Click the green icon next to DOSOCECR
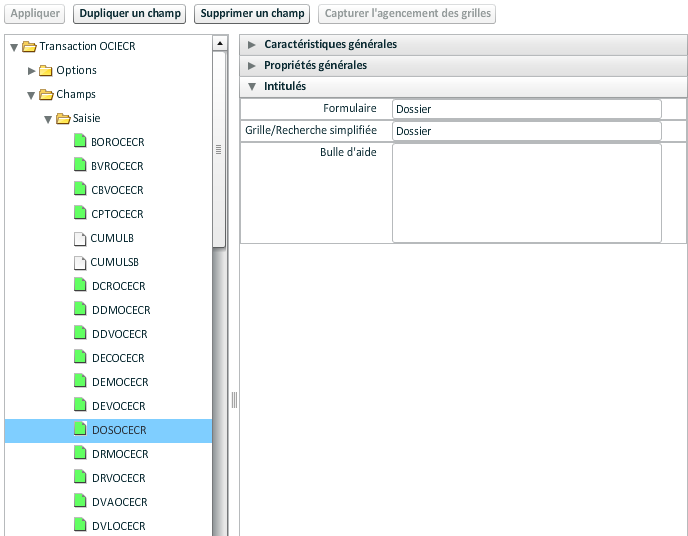The height and width of the screenshot is (536, 688). tap(81, 430)
